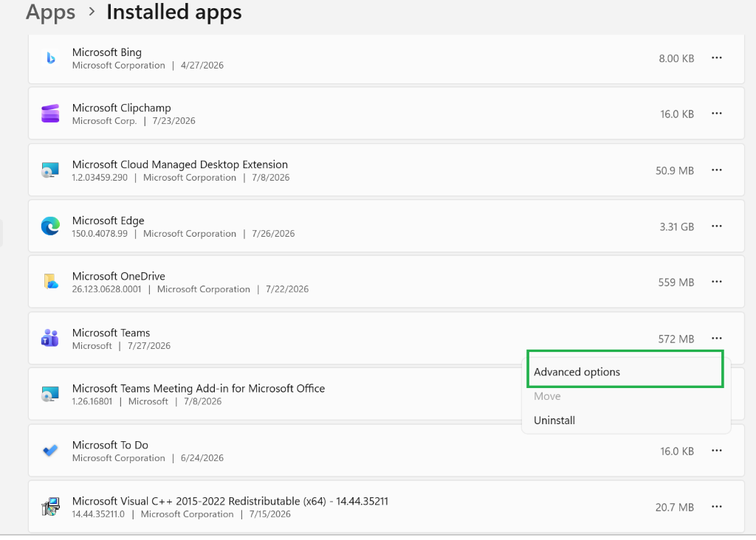
Task: Click the Installed apps page heading
Action: pyautogui.click(x=174, y=12)
